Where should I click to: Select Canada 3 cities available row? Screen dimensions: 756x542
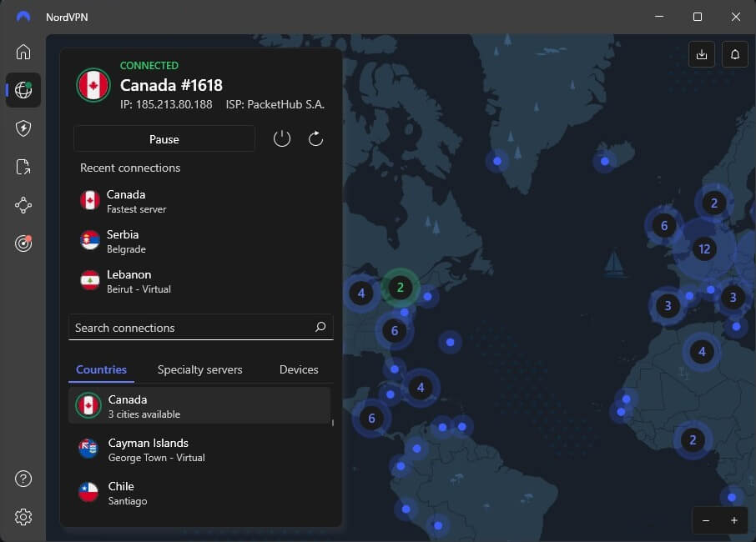coord(199,405)
